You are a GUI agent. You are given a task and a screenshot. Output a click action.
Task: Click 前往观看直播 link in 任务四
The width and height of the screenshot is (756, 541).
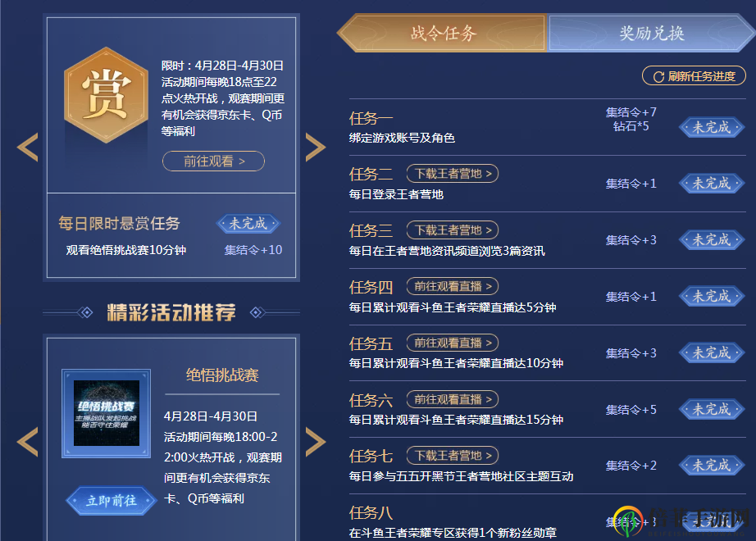(x=453, y=286)
